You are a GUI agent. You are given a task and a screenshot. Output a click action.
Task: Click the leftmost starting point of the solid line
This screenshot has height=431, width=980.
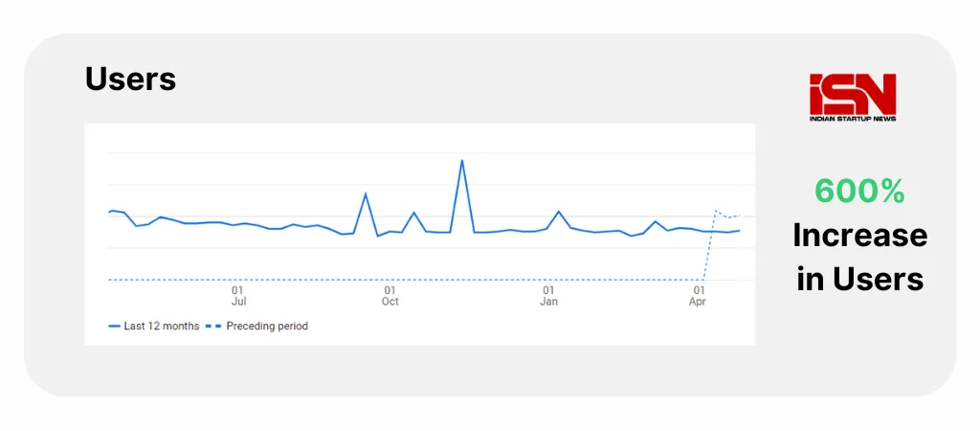[x=110, y=211]
